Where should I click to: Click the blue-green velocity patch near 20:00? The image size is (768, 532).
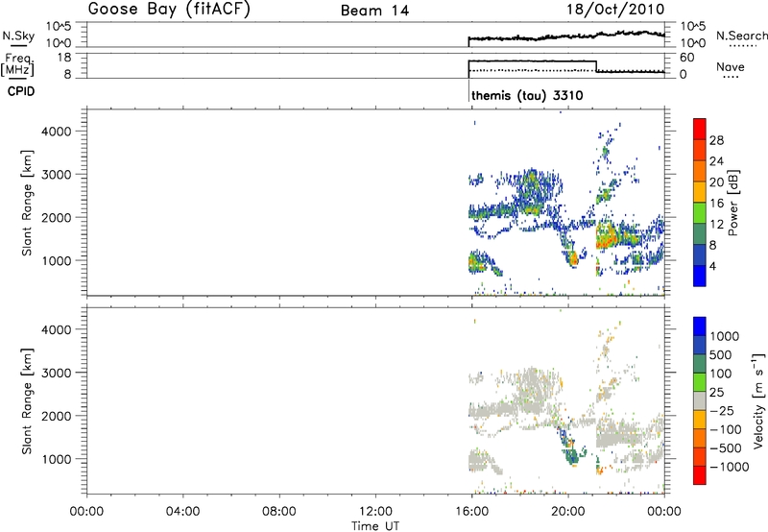point(571,454)
